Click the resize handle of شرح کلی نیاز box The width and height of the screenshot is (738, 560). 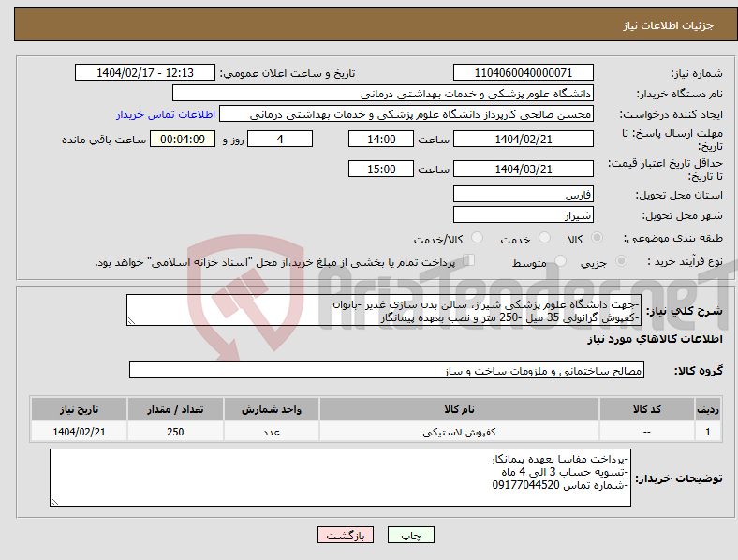[x=131, y=321]
